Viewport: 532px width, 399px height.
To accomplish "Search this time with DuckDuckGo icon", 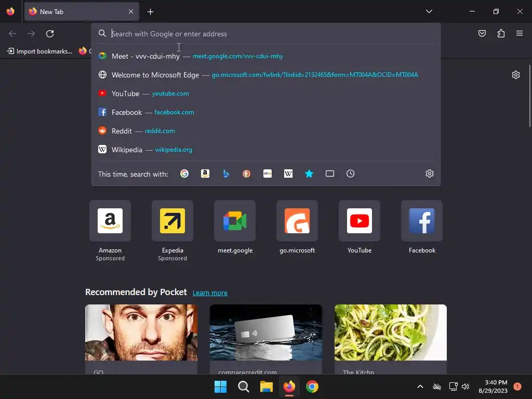I will (x=247, y=174).
